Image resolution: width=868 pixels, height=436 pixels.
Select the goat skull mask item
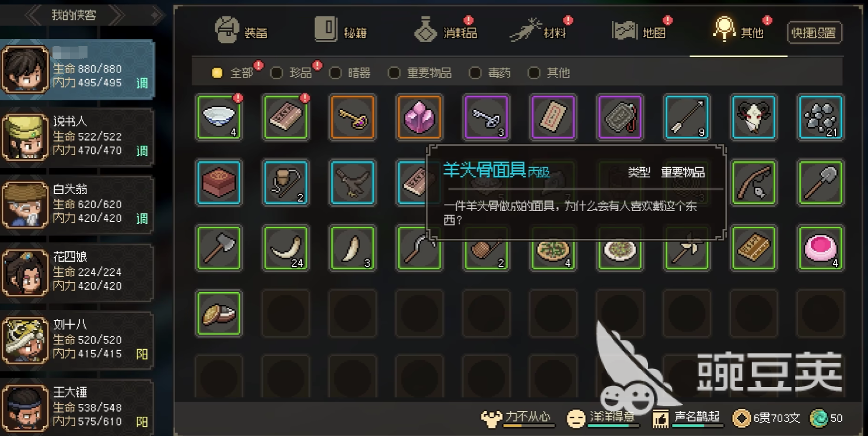(x=754, y=117)
